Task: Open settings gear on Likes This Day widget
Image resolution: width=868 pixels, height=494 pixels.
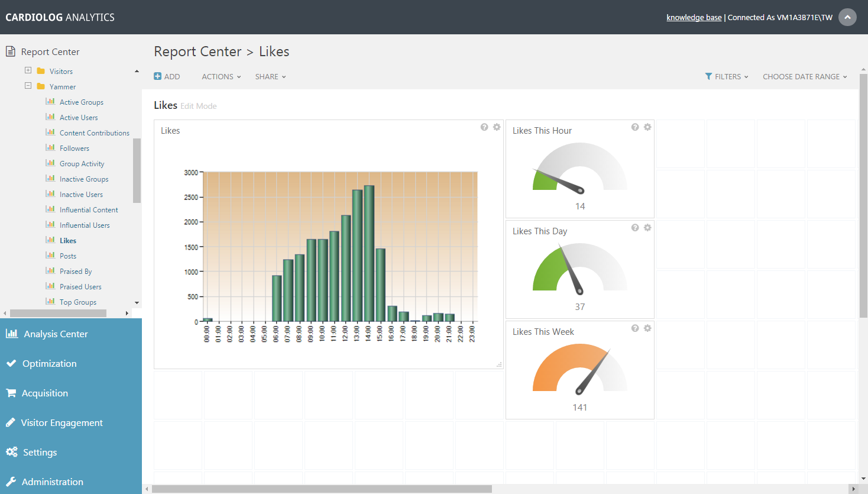Action: [x=647, y=228]
